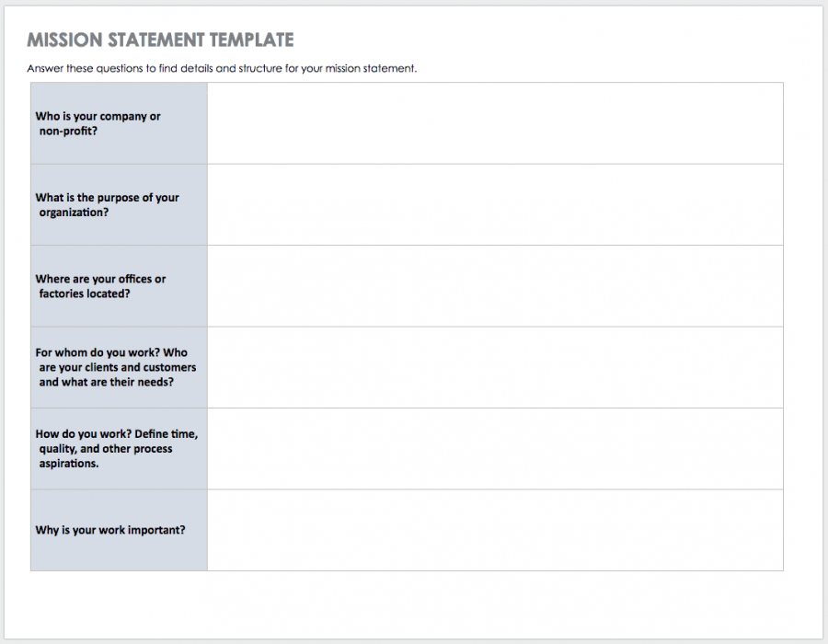Click the answer field for office locations
828x644 pixels.
click(x=497, y=286)
